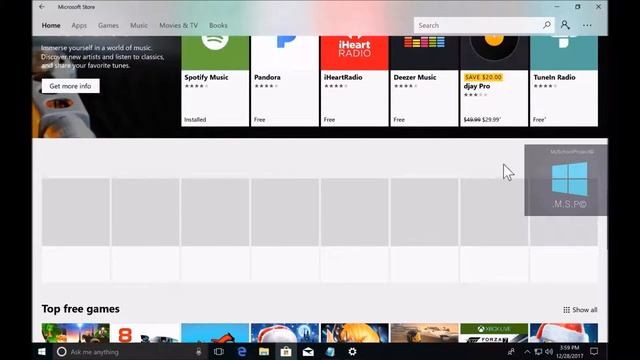
Task: Open the Windows Start menu
Action: pyautogui.click(x=42, y=351)
